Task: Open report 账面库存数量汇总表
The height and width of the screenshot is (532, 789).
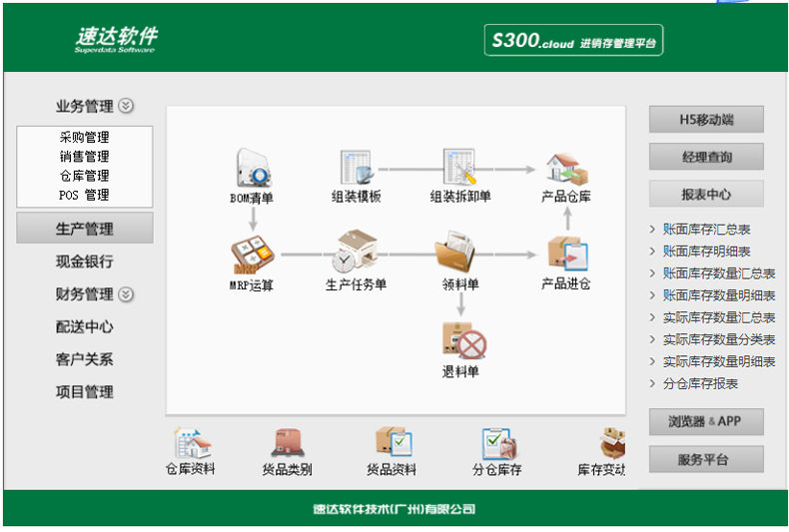Action: [719, 273]
